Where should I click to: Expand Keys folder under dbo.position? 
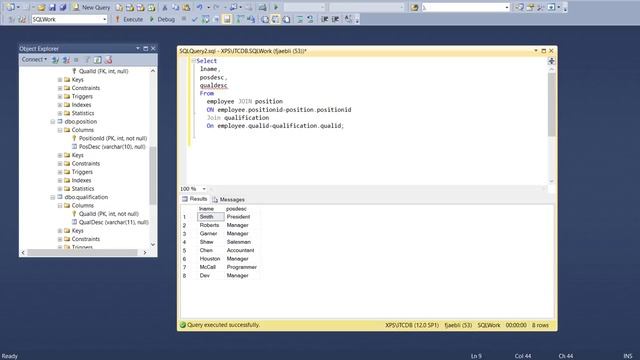[60, 155]
